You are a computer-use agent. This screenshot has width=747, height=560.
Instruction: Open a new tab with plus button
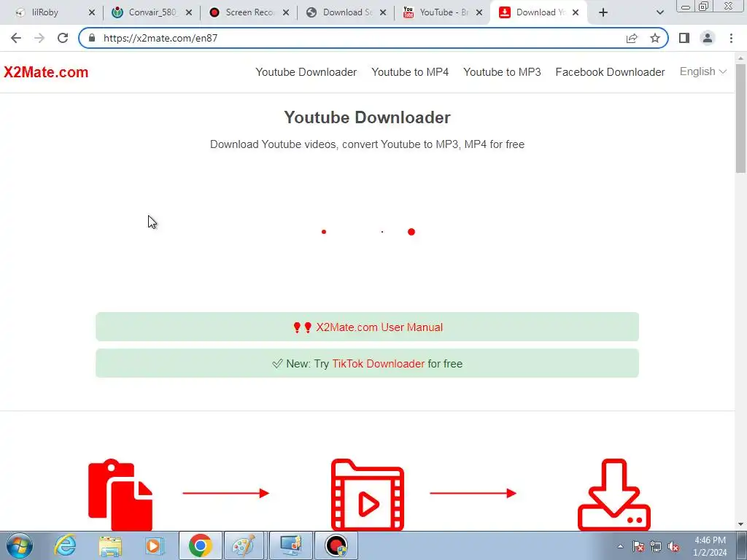(603, 12)
